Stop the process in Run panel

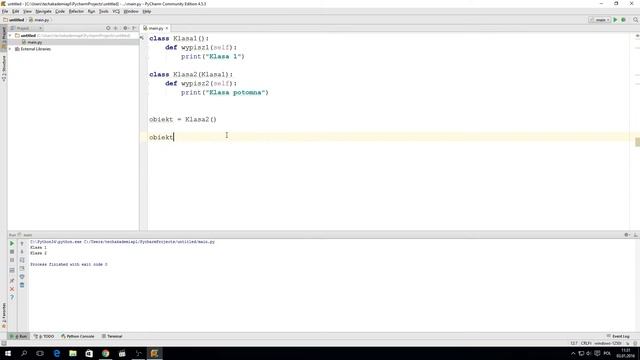(x=12, y=252)
